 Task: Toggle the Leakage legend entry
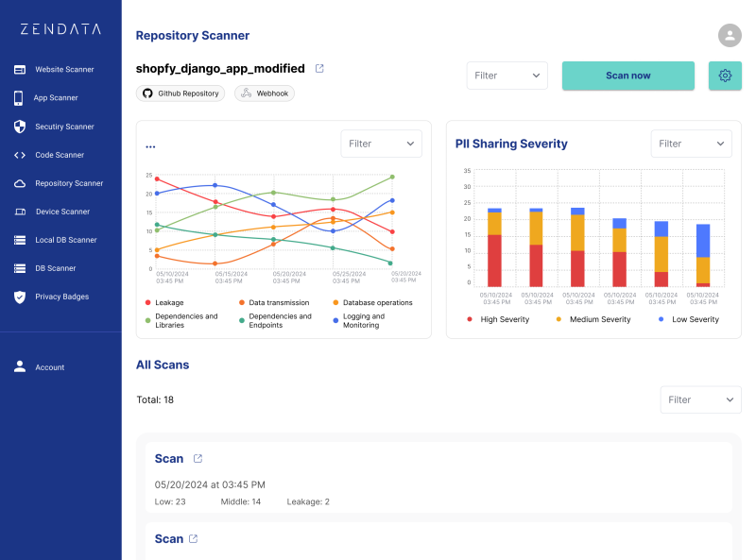163,302
